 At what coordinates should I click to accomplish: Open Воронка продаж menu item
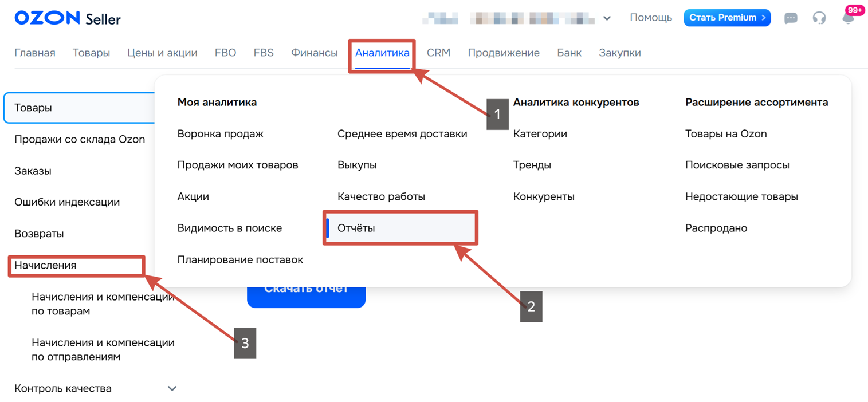click(x=221, y=134)
